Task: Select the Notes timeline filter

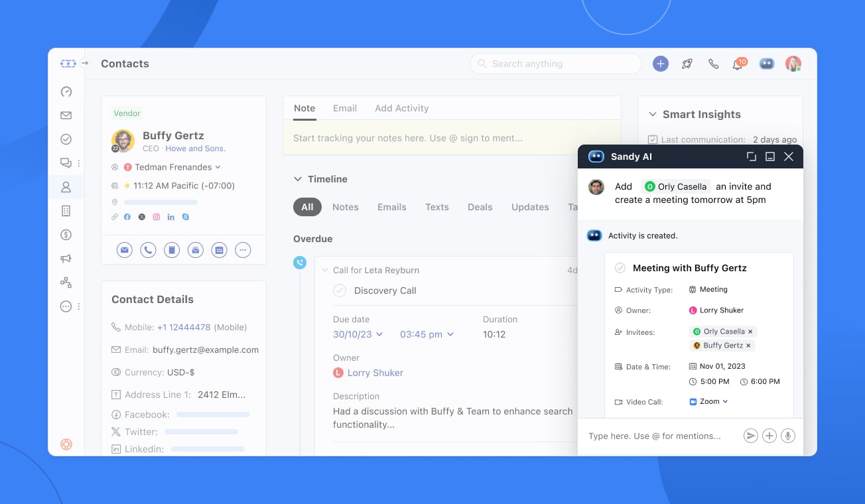Action: (345, 207)
